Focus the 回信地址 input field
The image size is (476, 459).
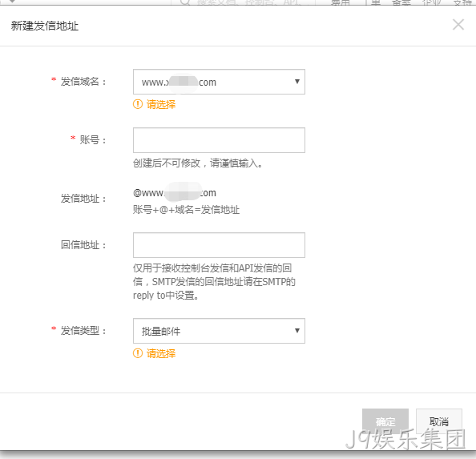pos(219,245)
